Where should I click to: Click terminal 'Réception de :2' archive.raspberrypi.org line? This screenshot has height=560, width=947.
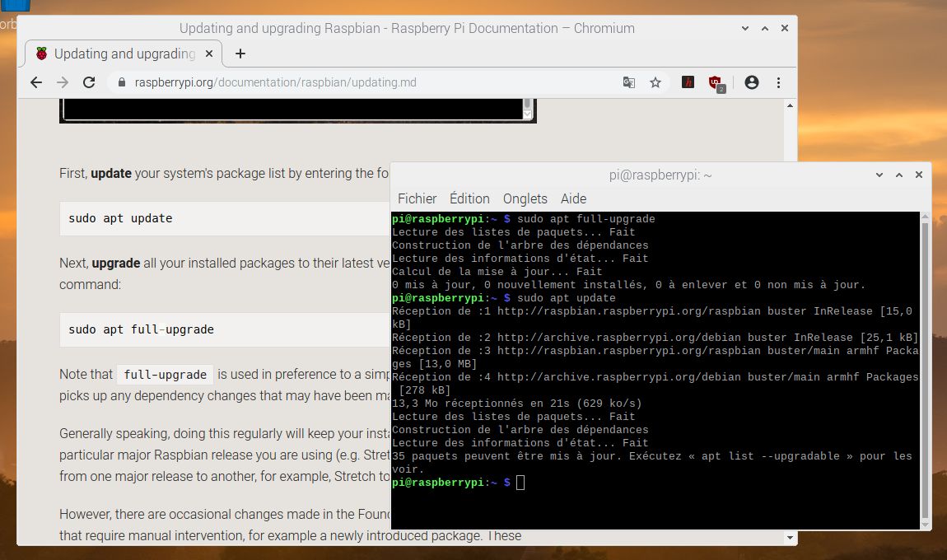[655, 337]
